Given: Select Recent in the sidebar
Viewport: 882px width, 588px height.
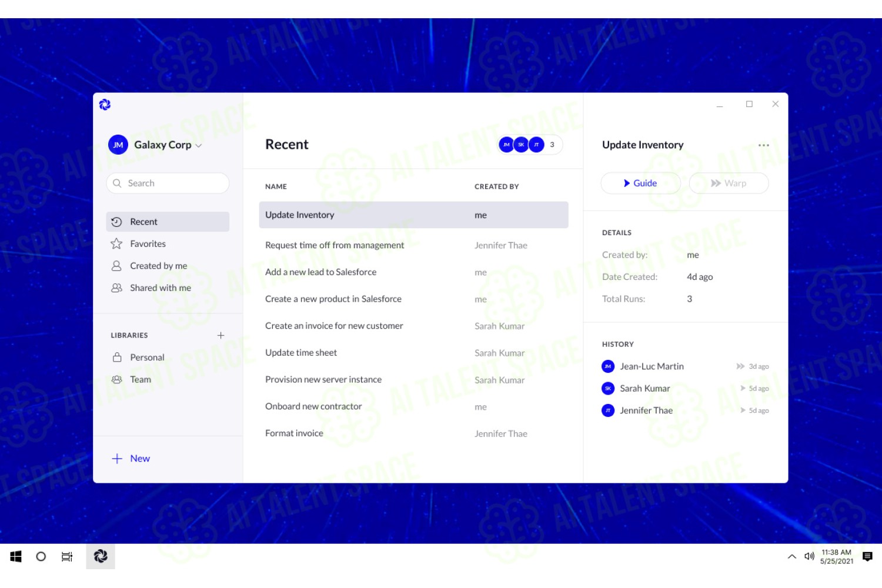Looking at the screenshot, I should point(168,222).
